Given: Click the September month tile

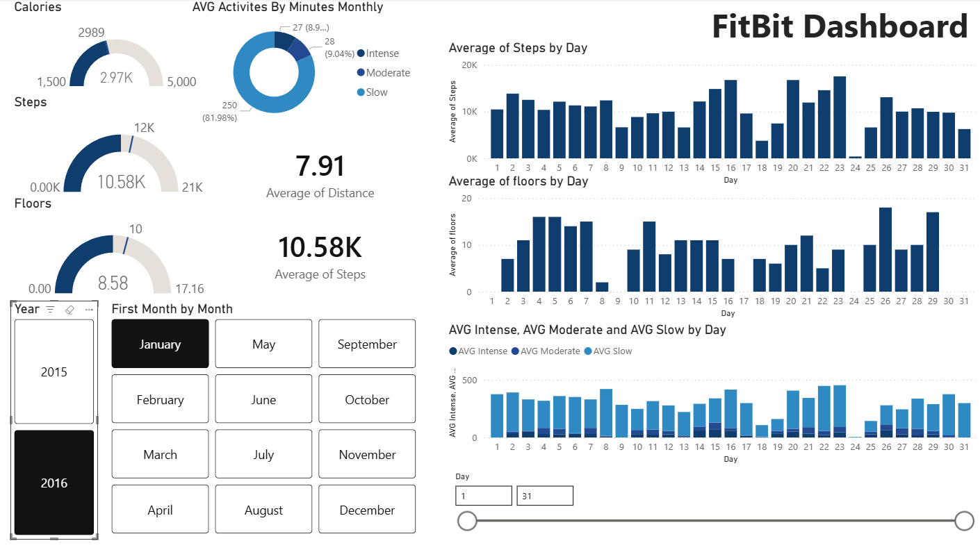Looking at the screenshot, I should [x=367, y=343].
